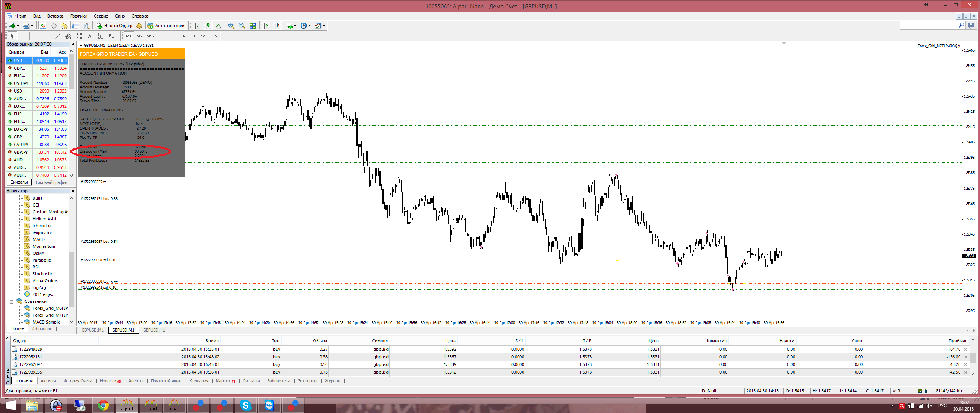This screenshot has height=413, width=980.
Task: Toggle chart auto-scroll icon
Action: tap(266, 26)
